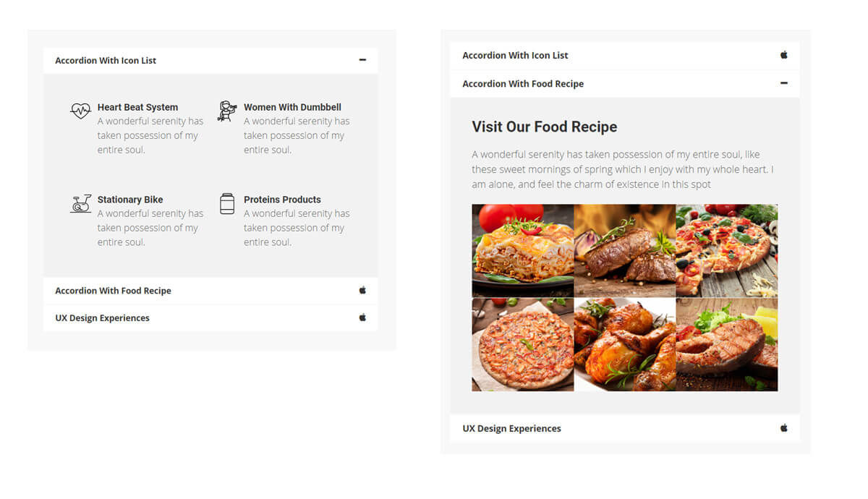
Task: Collapse right Accordion With Food Recipe via minus
Action: [x=783, y=83]
